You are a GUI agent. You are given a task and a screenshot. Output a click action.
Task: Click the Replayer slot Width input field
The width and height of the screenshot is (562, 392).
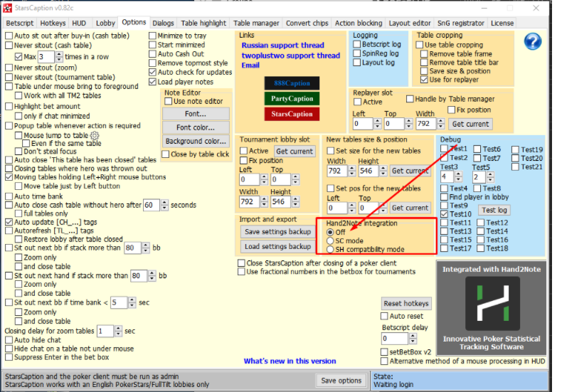(426, 124)
